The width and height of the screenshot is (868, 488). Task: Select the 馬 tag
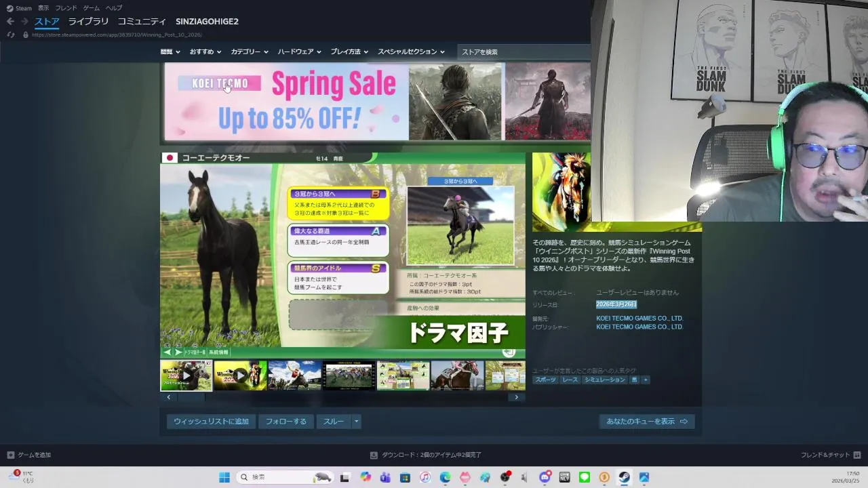635,380
